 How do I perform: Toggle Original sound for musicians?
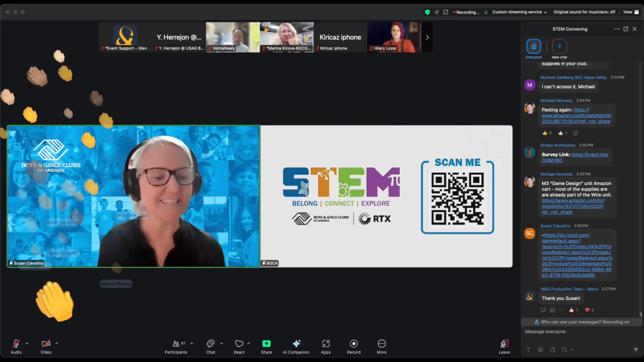click(584, 12)
